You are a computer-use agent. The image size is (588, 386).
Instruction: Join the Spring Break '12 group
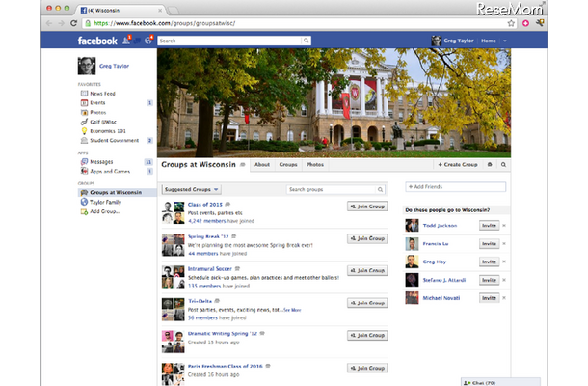(367, 238)
